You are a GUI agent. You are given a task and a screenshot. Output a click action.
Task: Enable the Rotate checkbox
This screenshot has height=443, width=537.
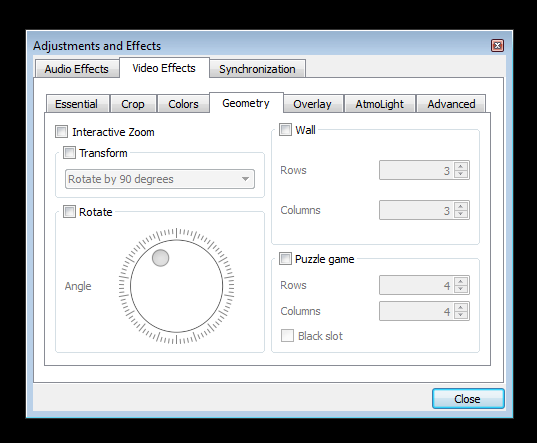coord(69,212)
